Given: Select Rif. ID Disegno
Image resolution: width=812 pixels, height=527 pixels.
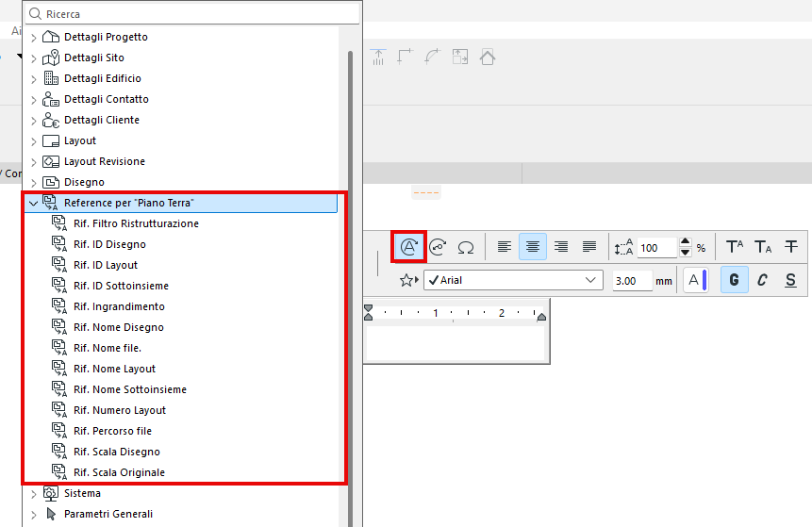Looking at the screenshot, I should (x=109, y=244).
